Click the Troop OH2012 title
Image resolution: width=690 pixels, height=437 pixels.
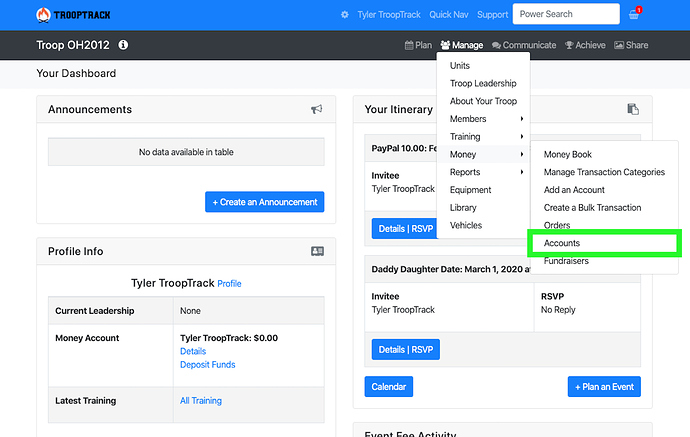pyautogui.click(x=73, y=45)
